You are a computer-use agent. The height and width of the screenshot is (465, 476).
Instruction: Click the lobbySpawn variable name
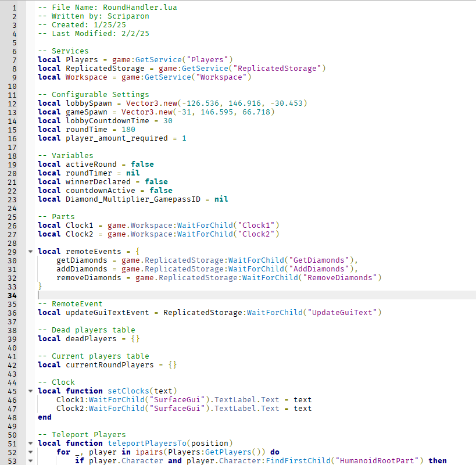click(89, 103)
